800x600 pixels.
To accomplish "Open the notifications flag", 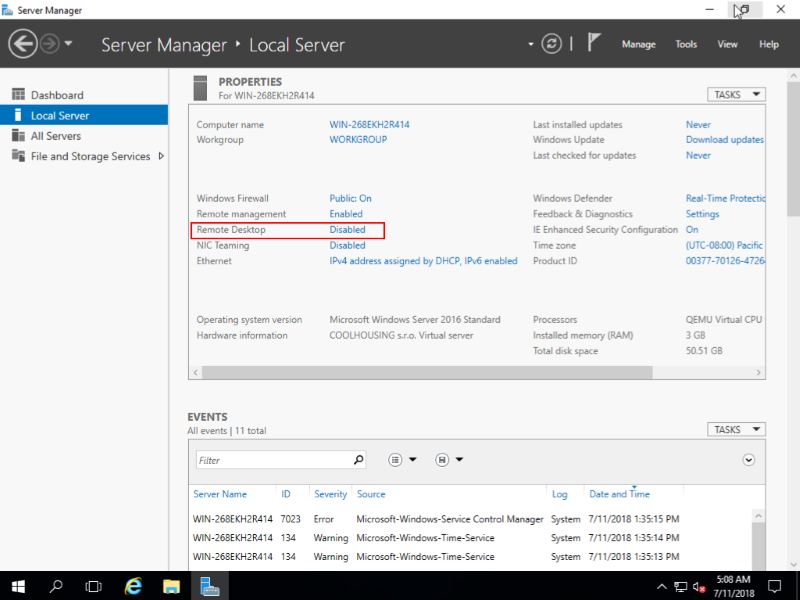I will click(593, 42).
